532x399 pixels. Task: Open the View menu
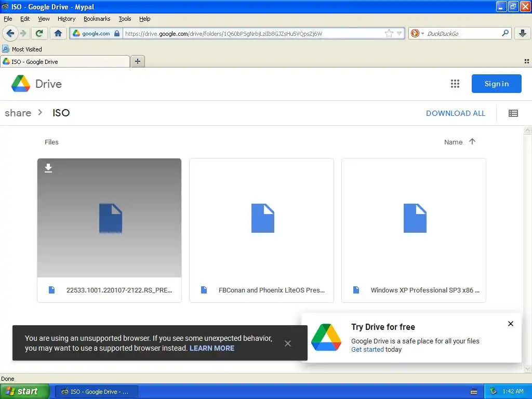point(44,19)
